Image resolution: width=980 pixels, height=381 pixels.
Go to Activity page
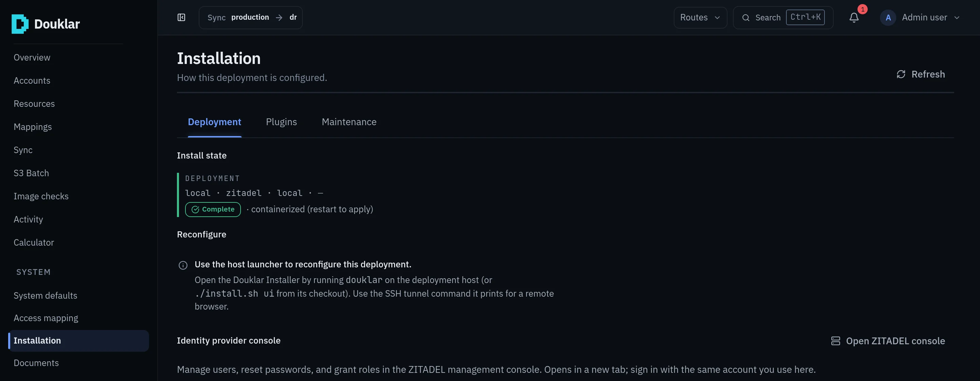point(28,219)
